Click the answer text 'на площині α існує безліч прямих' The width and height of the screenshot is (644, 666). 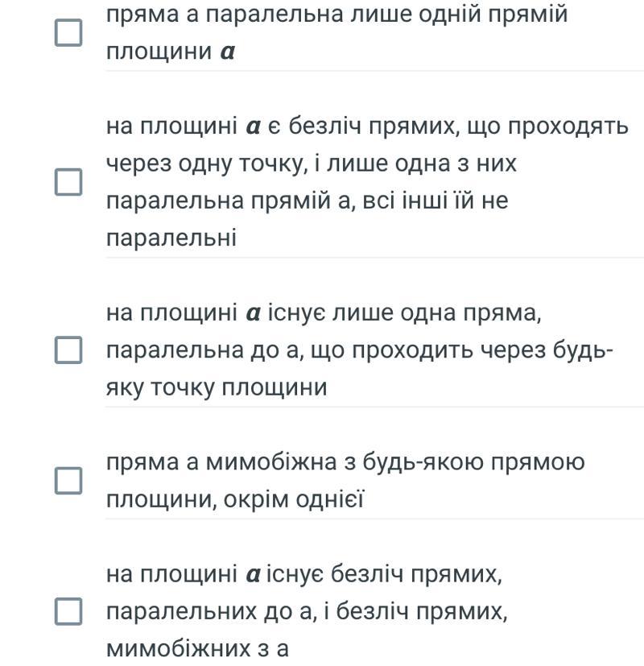point(307,611)
